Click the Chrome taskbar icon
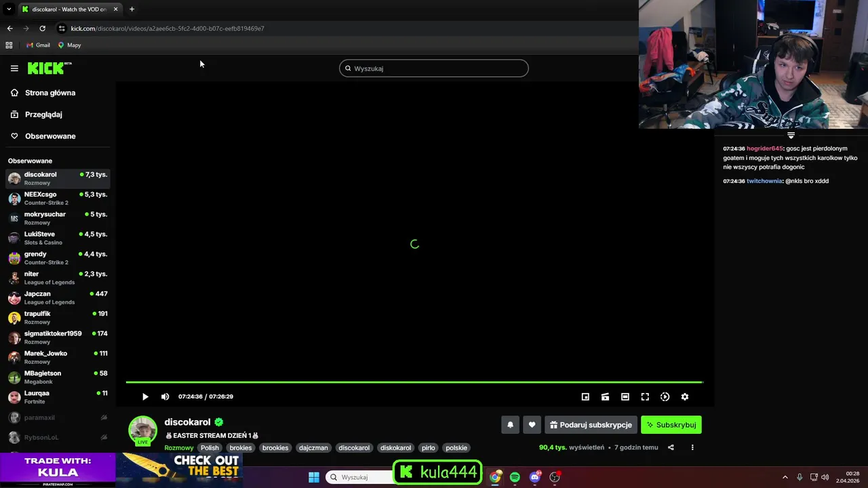The image size is (868, 488). (x=495, y=477)
